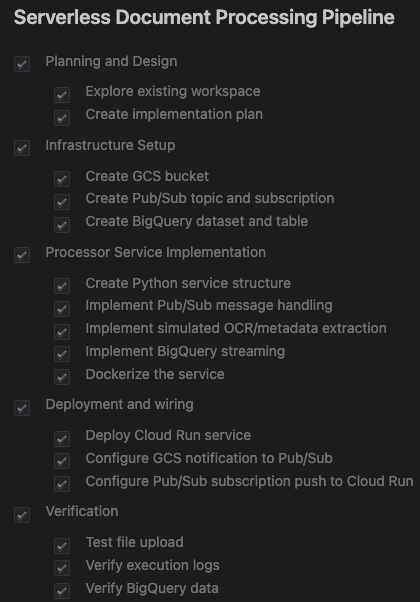Toggle Configure GCS notification to Pub/Sub checkbox
Screen dimensions: 420x602
pos(62,461)
